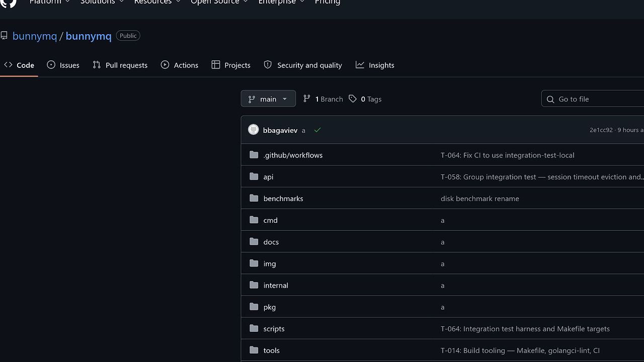Click the folder icon for benchmarks
644x362 pixels.
click(254, 198)
